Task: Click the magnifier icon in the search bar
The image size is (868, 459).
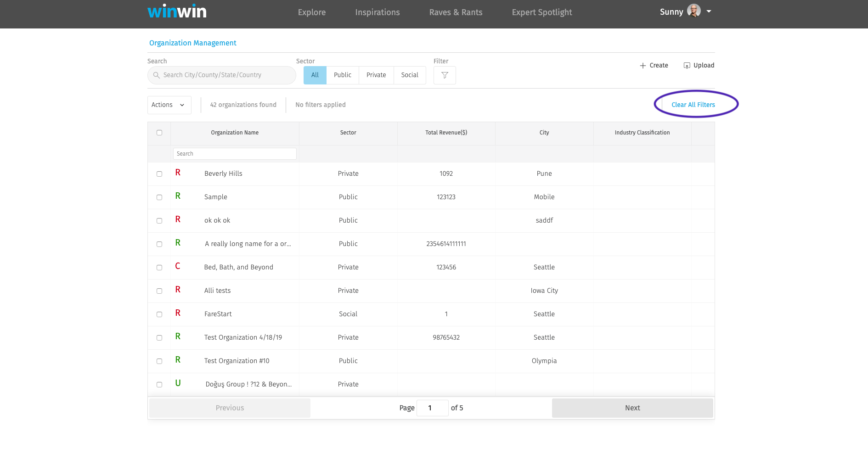Action: [x=157, y=75]
